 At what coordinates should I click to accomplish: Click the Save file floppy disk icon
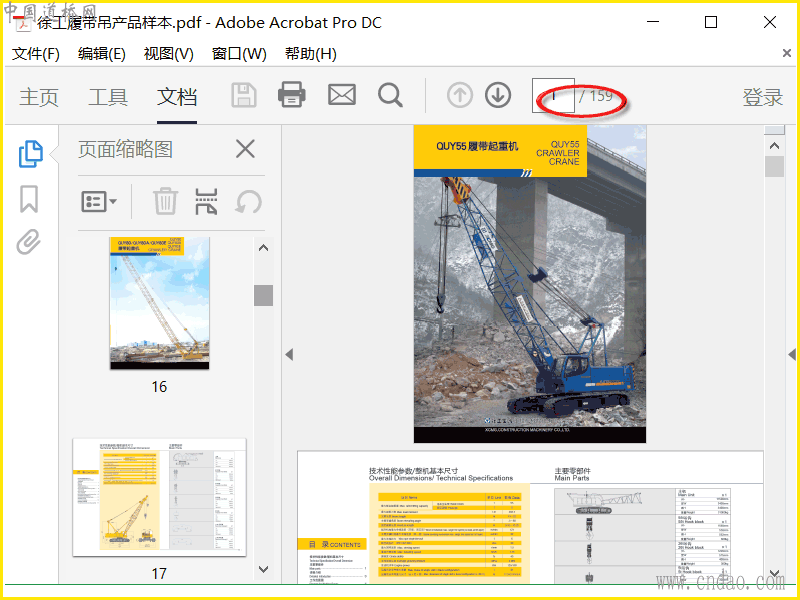click(244, 95)
